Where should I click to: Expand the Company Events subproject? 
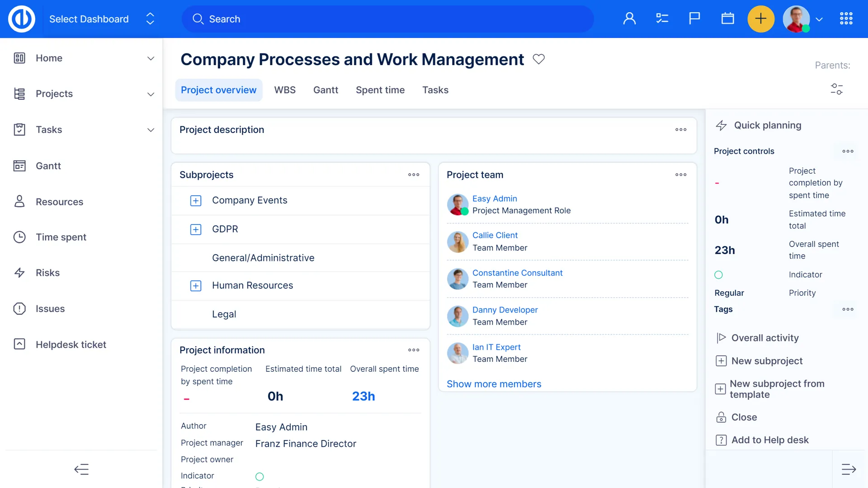pos(196,201)
